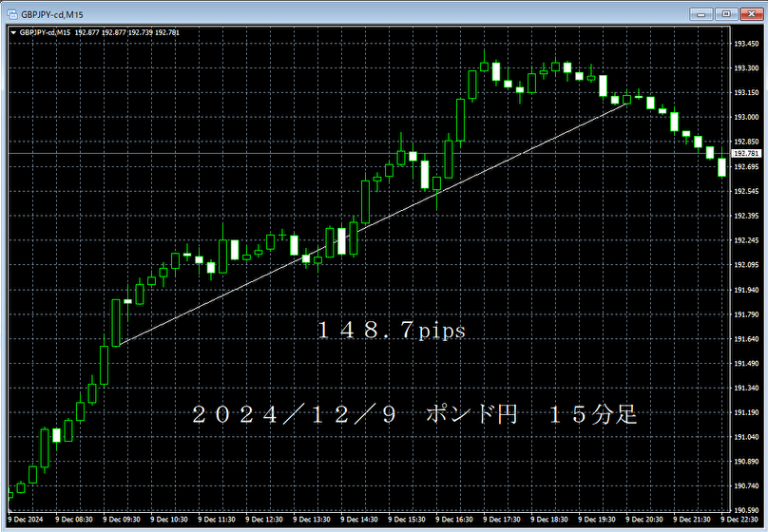
Task: Minimize the GBPJPY-cd,M15 chart window
Action: pyautogui.click(x=701, y=14)
